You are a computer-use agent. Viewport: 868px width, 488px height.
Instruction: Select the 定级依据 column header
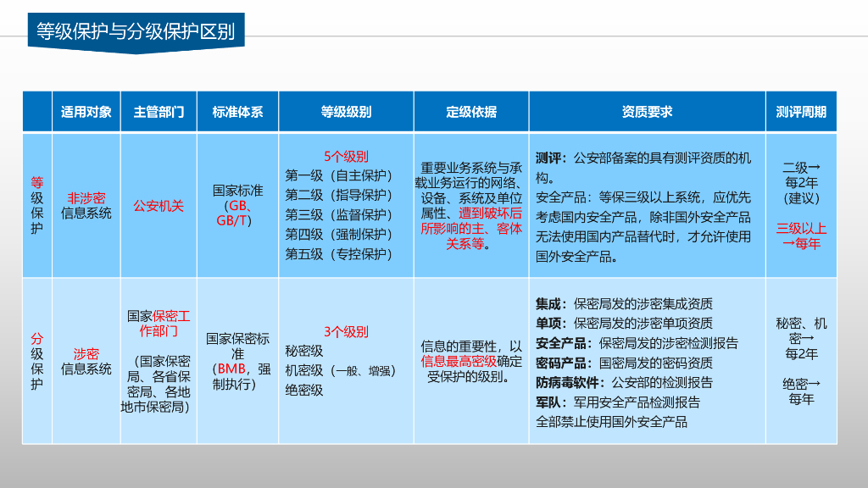pos(471,112)
